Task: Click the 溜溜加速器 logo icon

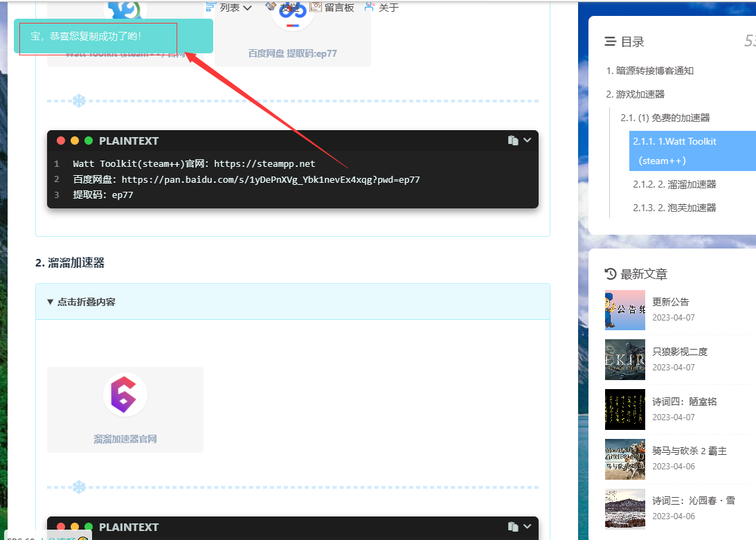Action: (x=125, y=395)
